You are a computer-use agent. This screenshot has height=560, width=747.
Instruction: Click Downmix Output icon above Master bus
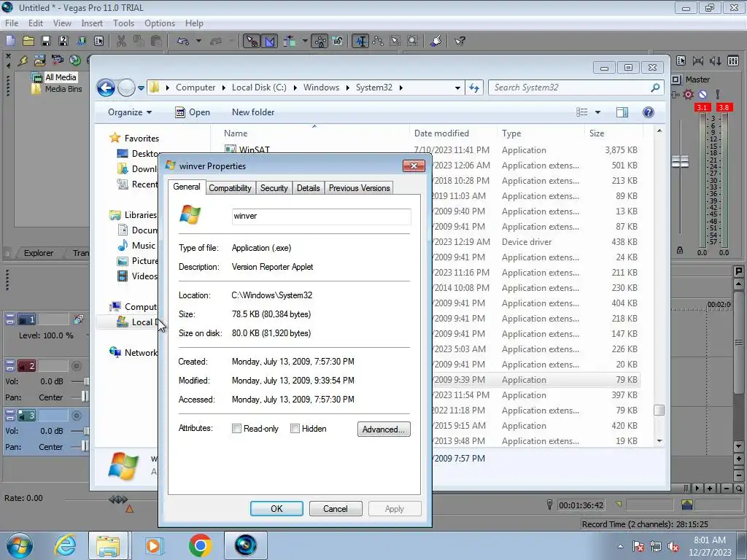(x=698, y=61)
